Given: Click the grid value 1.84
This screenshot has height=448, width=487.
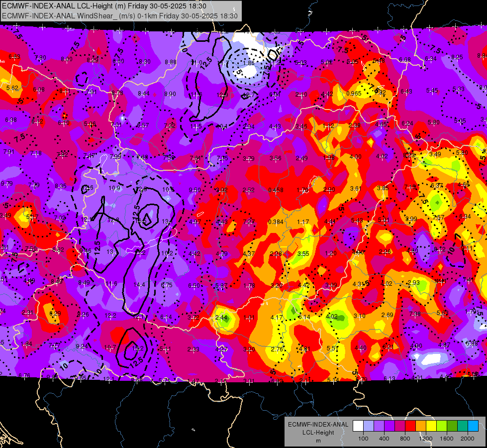Looking at the screenshot, I should point(26,344).
